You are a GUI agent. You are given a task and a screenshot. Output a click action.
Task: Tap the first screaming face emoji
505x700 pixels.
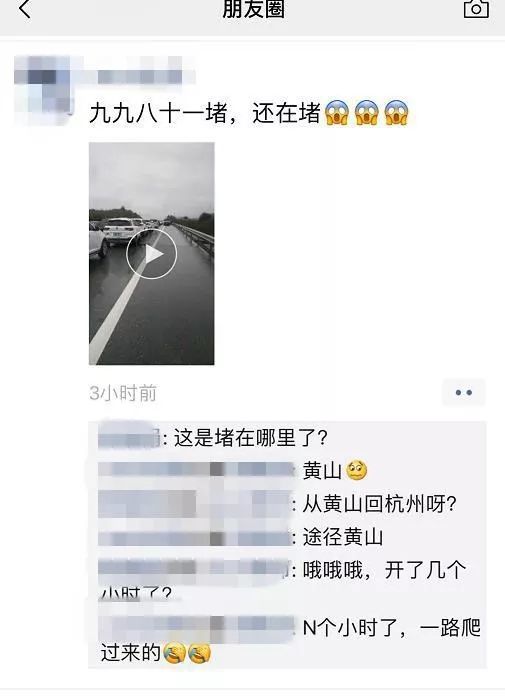336,113
